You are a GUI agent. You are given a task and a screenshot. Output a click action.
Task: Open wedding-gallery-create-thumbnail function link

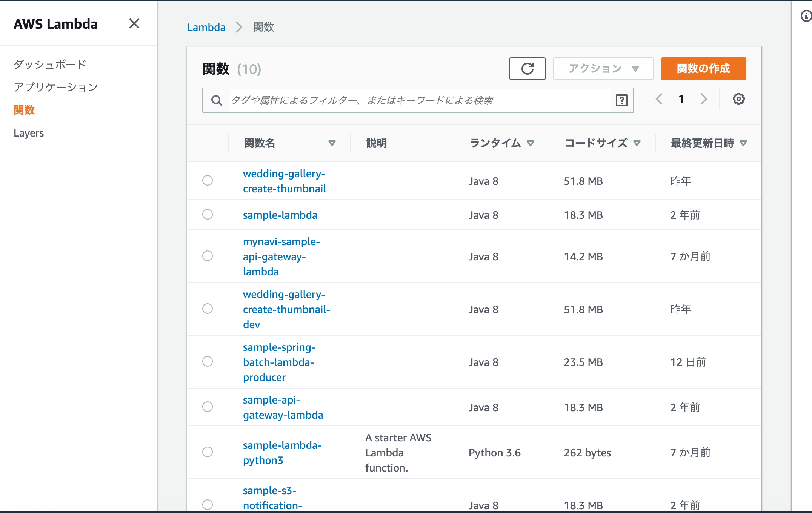tap(285, 181)
